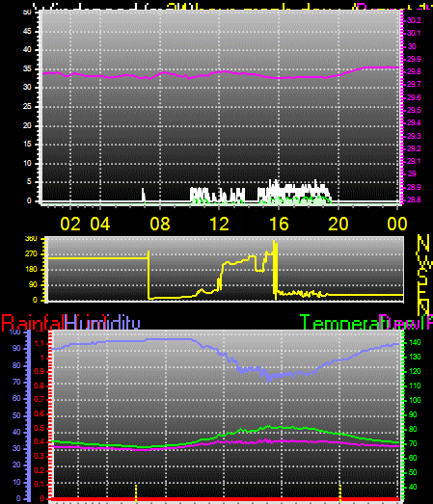This screenshot has width=433, height=504.
Task: Click the 29.9 value on pressure axis
Action: click(x=414, y=59)
